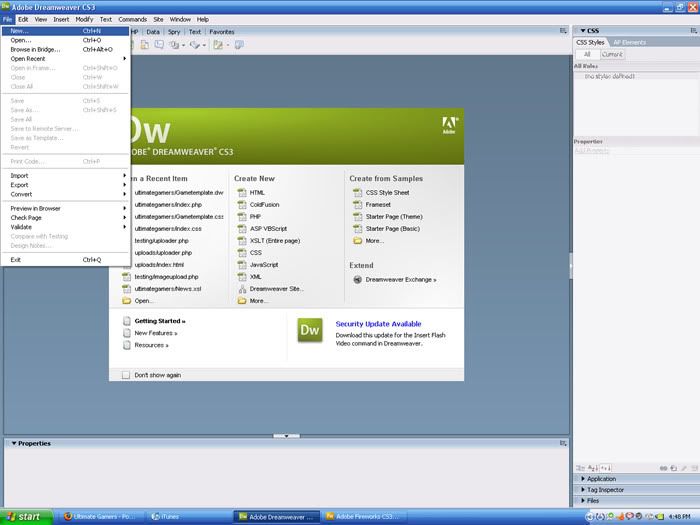The width and height of the screenshot is (700, 525).
Task: Click Edit Style pencil icon in CSS panel
Action: [684, 468]
